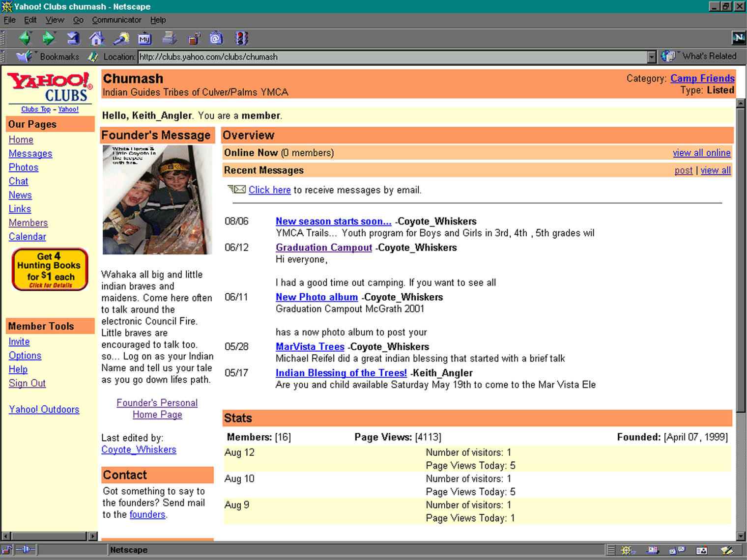Go to the Home page icon
The height and width of the screenshot is (560, 747).
[97, 38]
